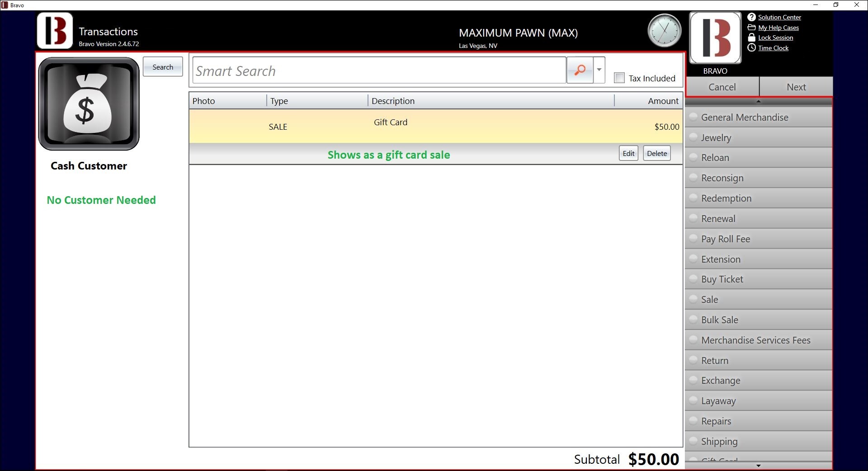Choose the Sale transaction type
This screenshot has height=471, width=868.
759,300
